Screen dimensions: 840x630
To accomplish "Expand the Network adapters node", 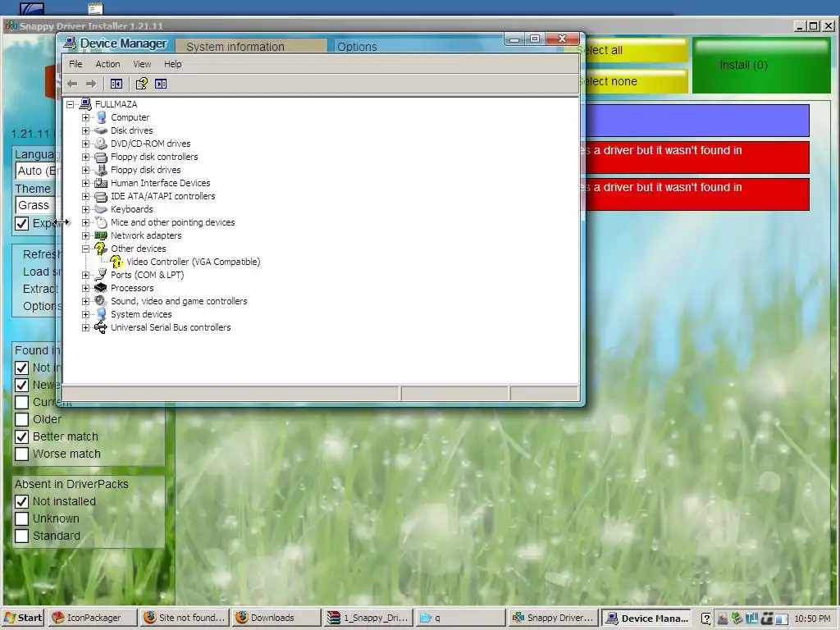I will [x=85, y=235].
